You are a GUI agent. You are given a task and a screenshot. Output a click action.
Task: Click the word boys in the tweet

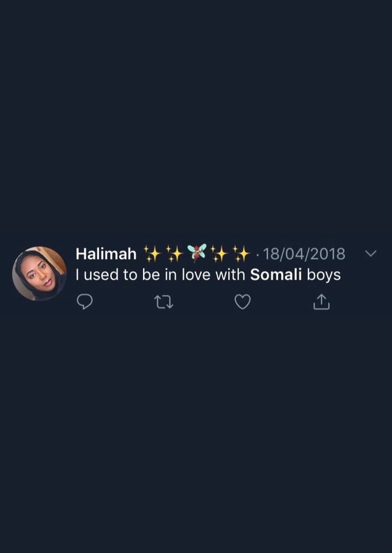[x=323, y=275]
